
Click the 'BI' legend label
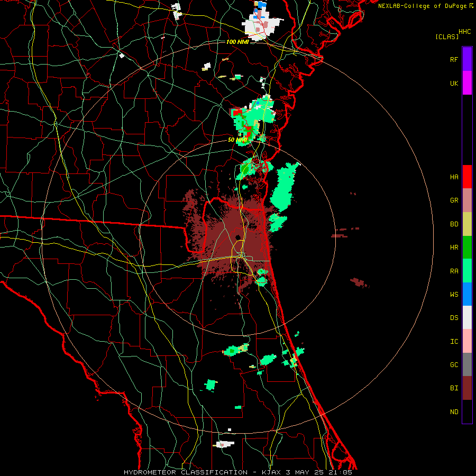tap(454, 388)
